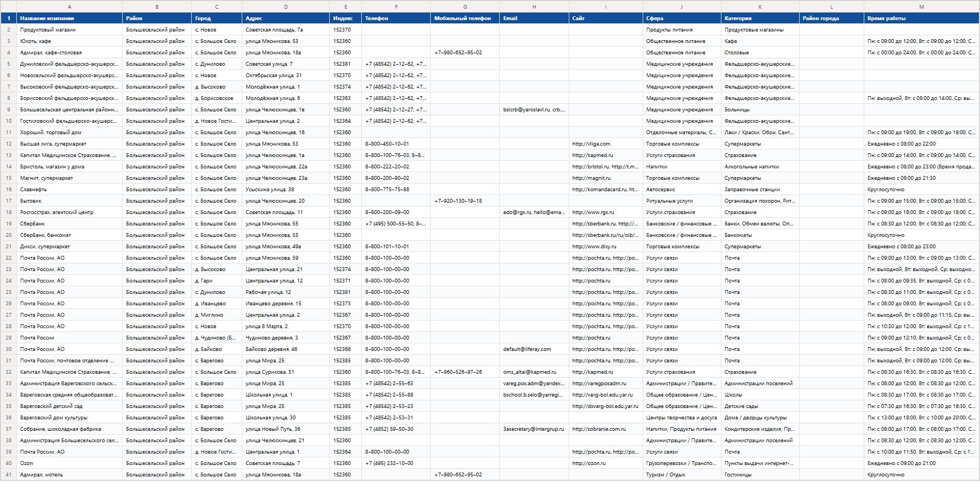Select column E header letter
Screen dimensions: 980x490
[345, 7]
